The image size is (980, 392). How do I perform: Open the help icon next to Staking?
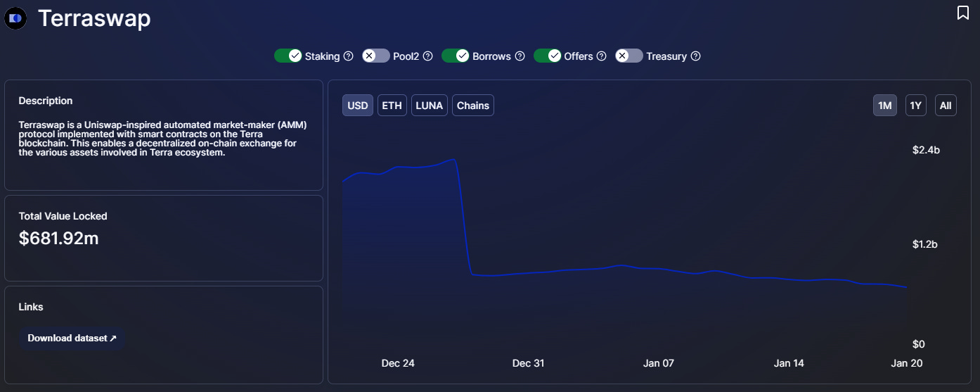tap(348, 56)
